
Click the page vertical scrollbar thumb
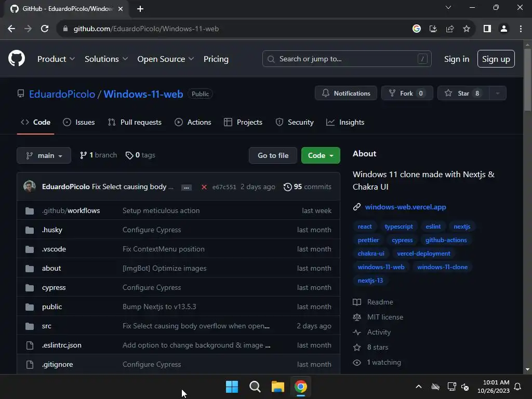(x=527, y=79)
